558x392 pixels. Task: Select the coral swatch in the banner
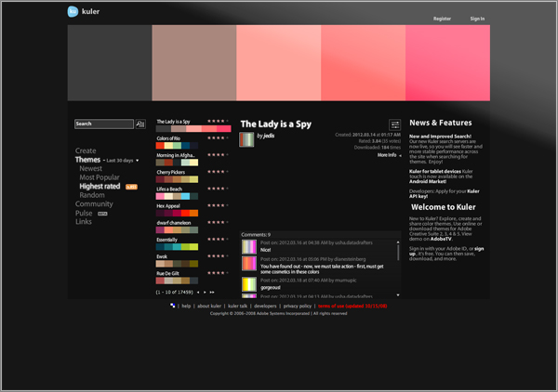(x=363, y=63)
